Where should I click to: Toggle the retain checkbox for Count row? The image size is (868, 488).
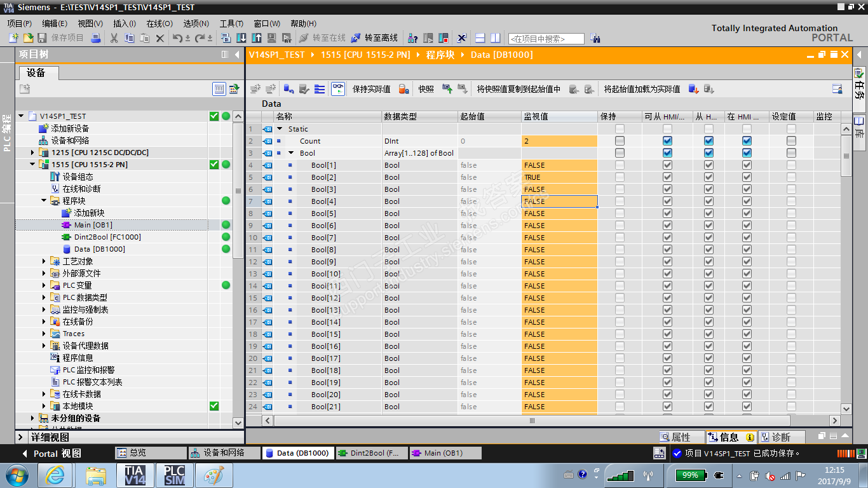(x=620, y=141)
